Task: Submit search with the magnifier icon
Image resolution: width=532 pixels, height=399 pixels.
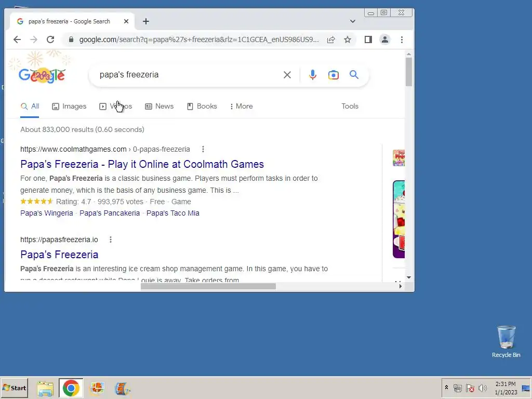Action: tap(354, 75)
